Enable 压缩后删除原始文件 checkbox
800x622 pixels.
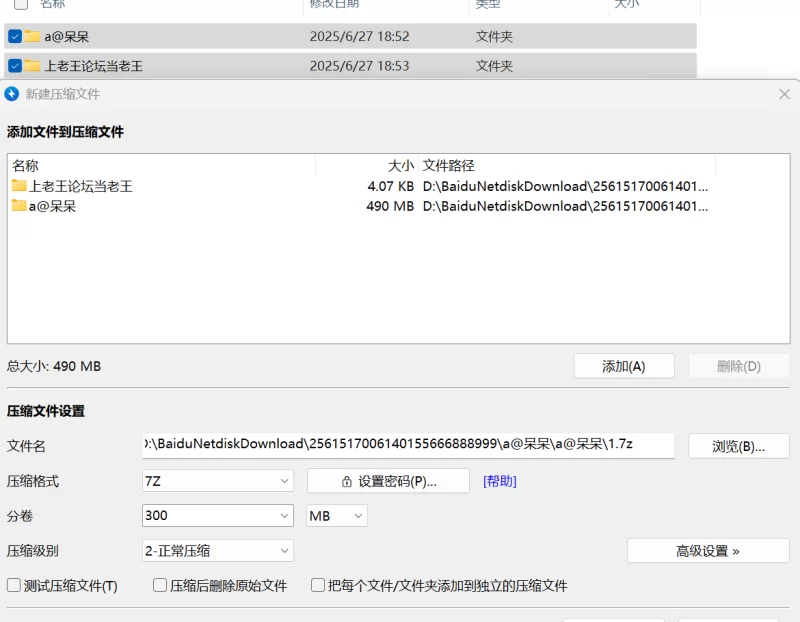(x=160, y=585)
